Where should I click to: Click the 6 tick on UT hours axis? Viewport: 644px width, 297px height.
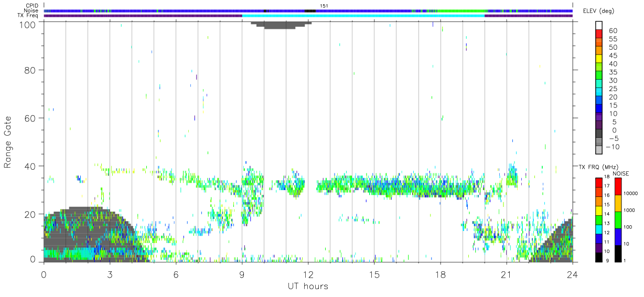176,274
